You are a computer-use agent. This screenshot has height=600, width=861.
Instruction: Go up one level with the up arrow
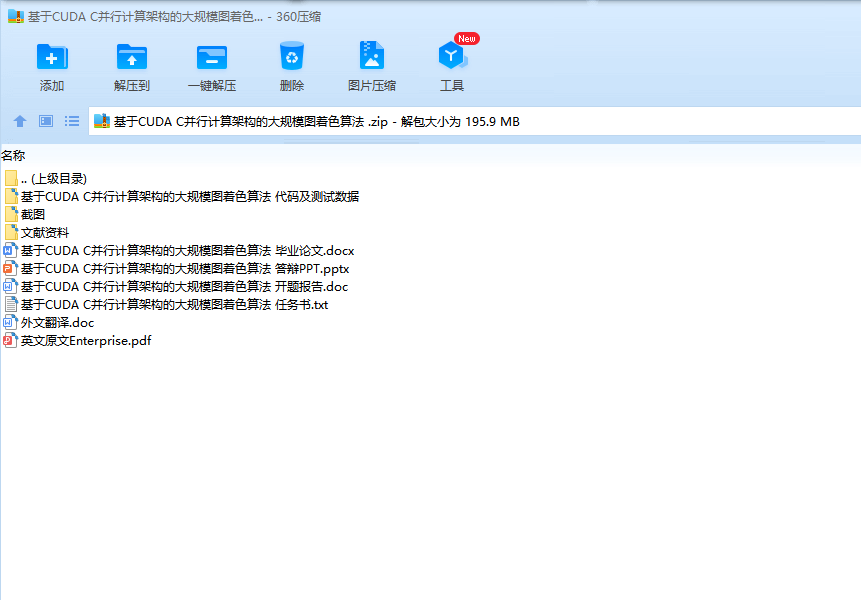pyautogui.click(x=20, y=121)
